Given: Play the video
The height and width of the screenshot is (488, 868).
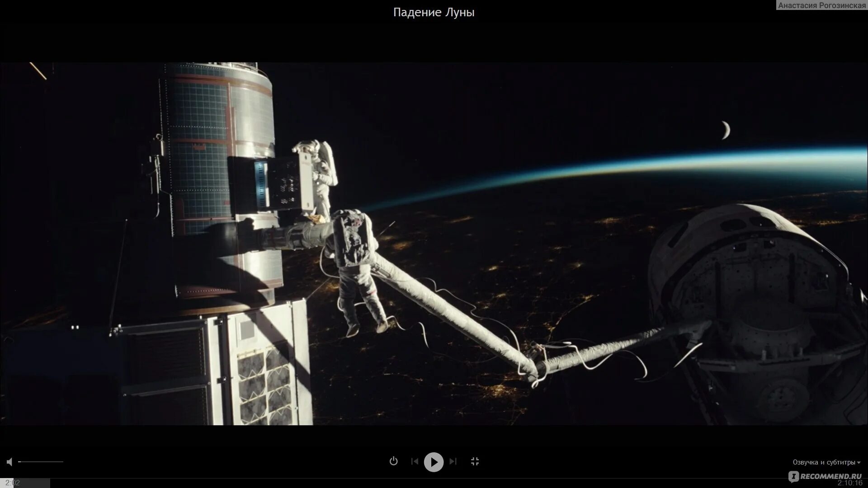Looking at the screenshot, I should (434, 462).
